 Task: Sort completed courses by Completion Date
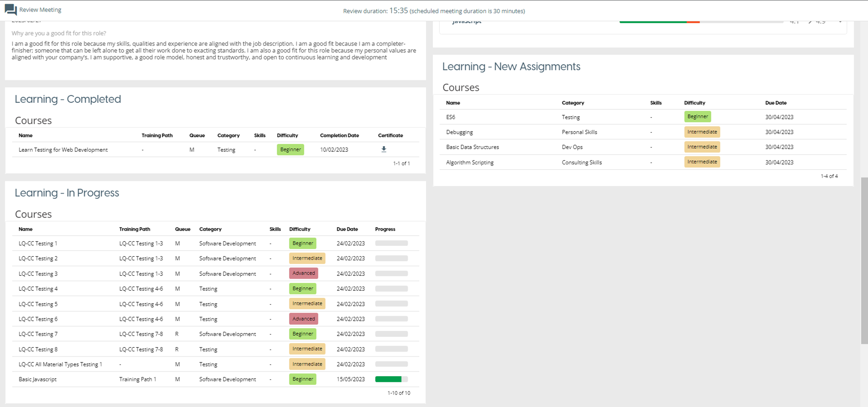tap(339, 135)
